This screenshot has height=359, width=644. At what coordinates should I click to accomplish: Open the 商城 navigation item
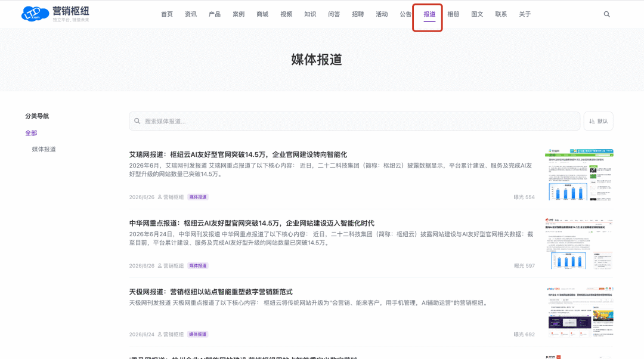tap(262, 14)
